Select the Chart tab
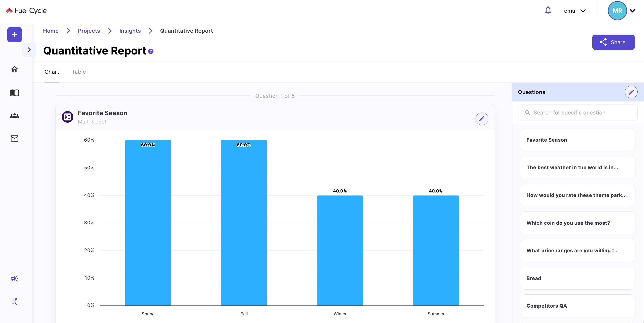 [52, 72]
